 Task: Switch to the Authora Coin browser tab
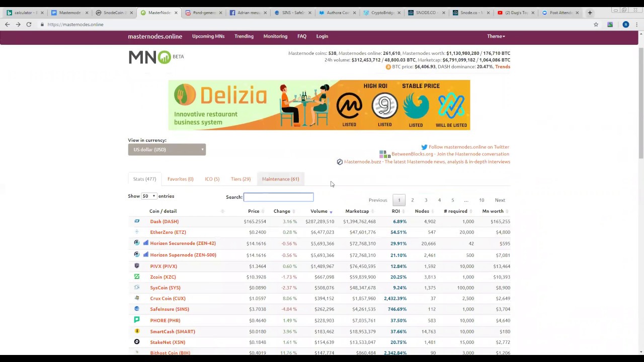point(338,13)
